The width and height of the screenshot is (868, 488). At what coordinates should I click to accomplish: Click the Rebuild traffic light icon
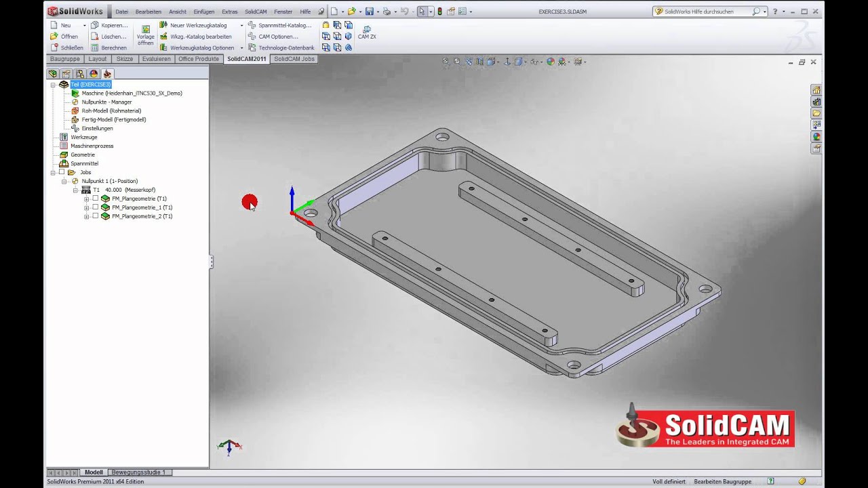pyautogui.click(x=439, y=12)
